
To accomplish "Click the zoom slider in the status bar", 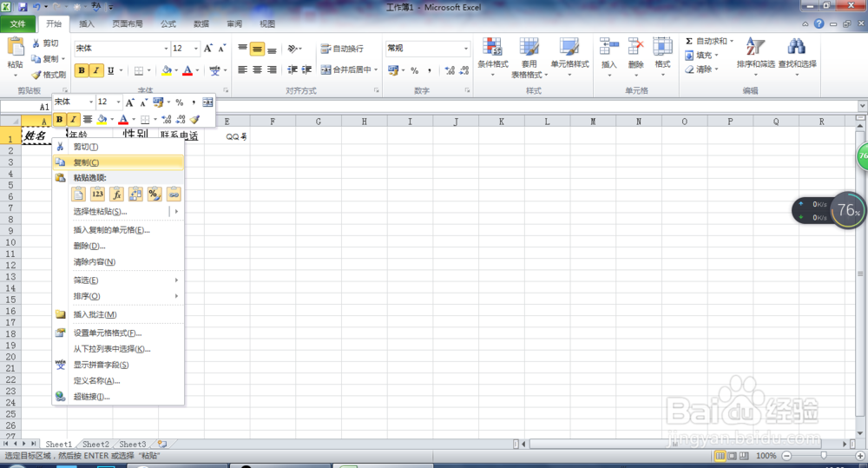I will click(824, 456).
